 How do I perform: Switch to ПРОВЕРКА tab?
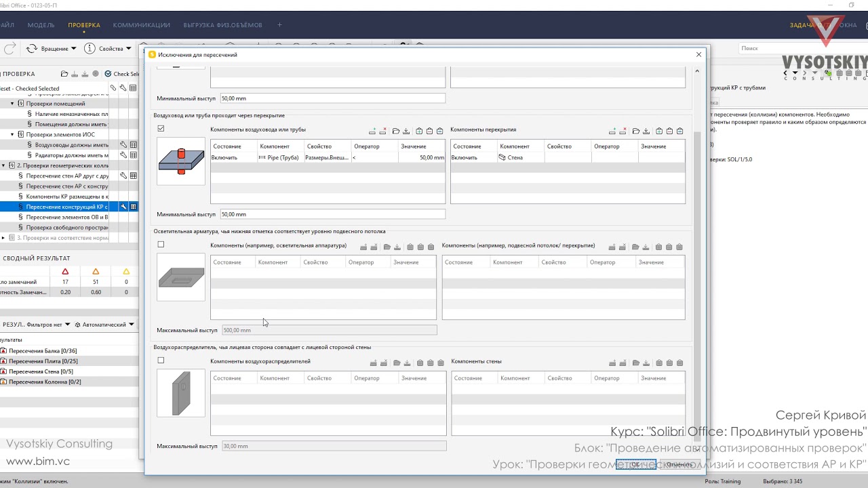(x=84, y=25)
